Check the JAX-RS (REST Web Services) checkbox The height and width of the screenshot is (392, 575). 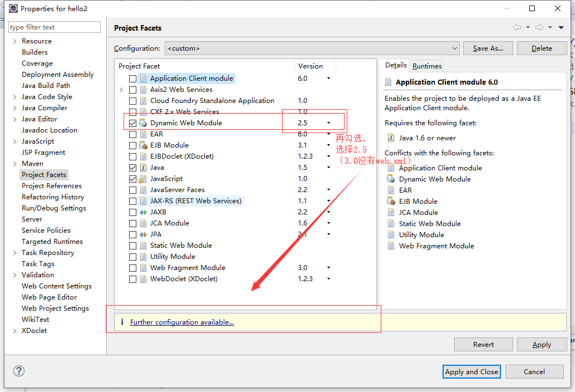coord(132,202)
